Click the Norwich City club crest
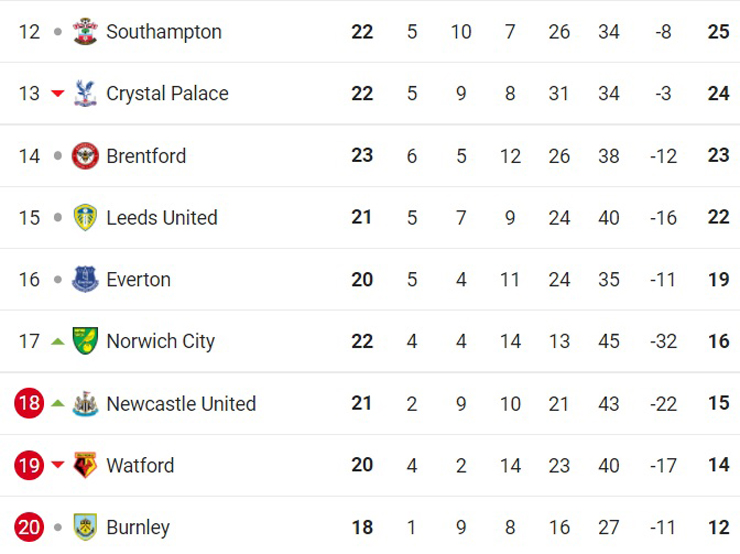740x554 pixels. [86, 342]
